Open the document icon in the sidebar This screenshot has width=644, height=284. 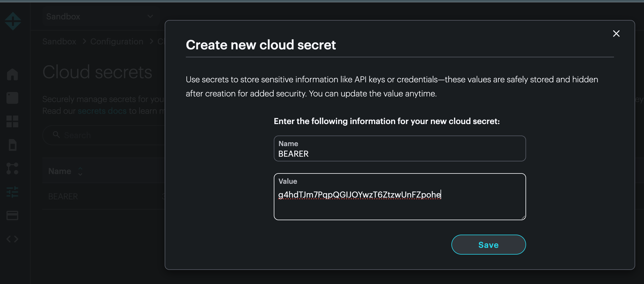point(12,145)
